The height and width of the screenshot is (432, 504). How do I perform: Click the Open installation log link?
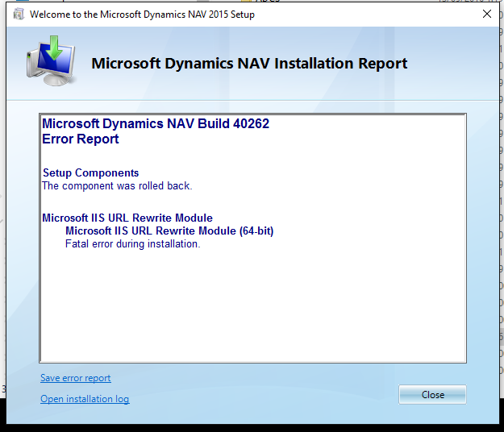click(85, 399)
